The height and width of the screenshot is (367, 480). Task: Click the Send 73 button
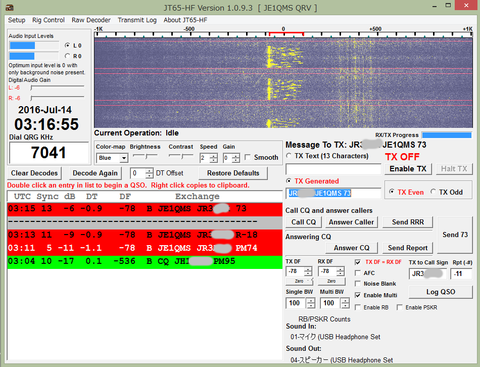455,235
